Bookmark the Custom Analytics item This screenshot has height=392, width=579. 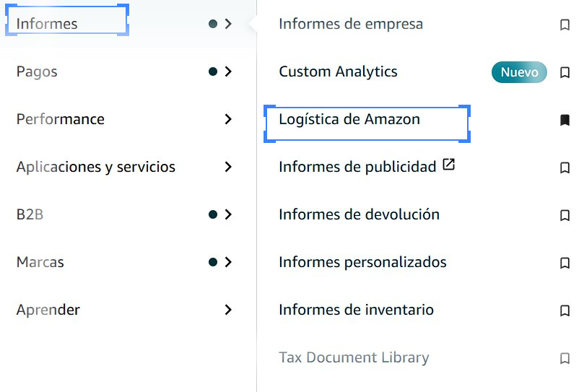coord(565,72)
